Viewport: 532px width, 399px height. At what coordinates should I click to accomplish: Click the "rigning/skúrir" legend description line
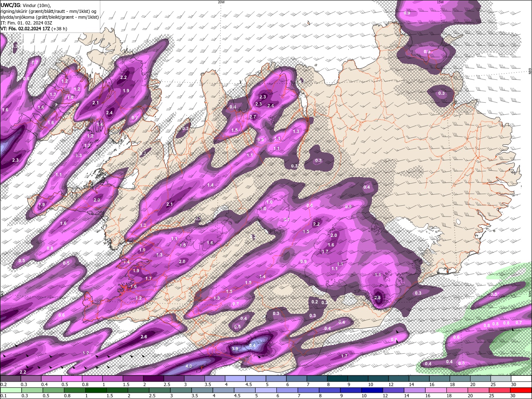pos(49,11)
